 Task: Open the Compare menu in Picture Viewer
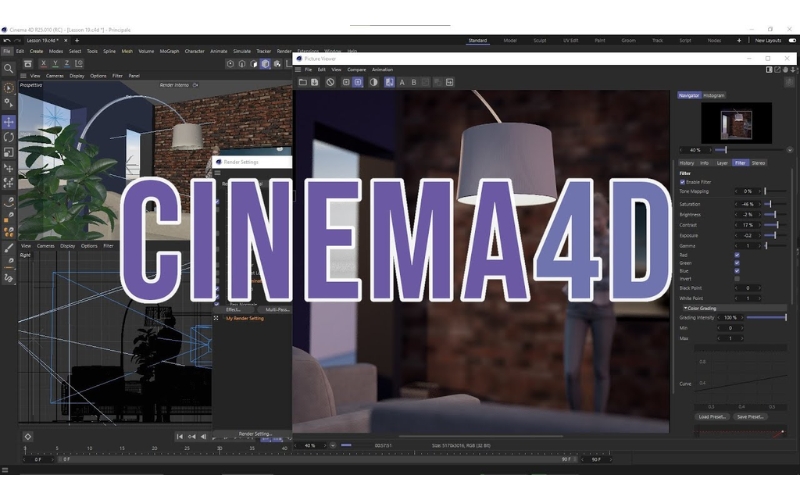[x=357, y=70]
